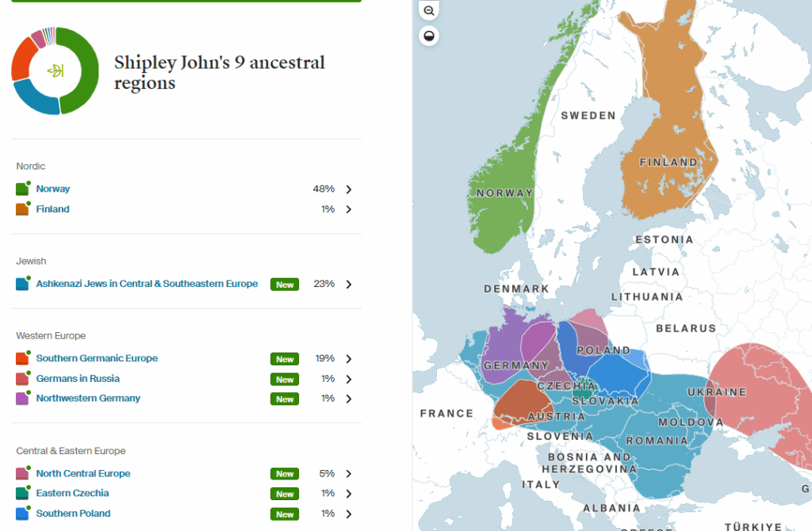The image size is (812, 531).
Task: Click the Norway green region icon
Action: tap(22, 189)
